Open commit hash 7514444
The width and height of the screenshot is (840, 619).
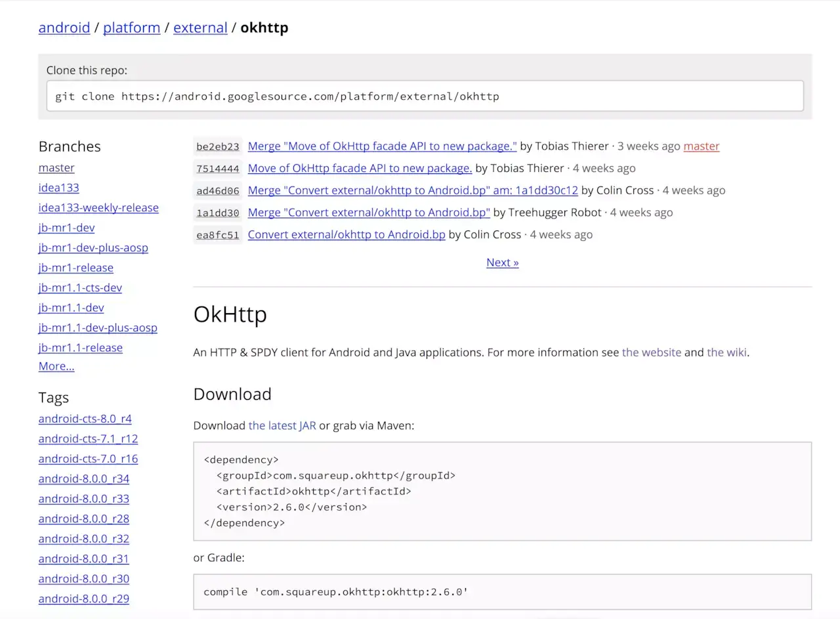click(218, 169)
